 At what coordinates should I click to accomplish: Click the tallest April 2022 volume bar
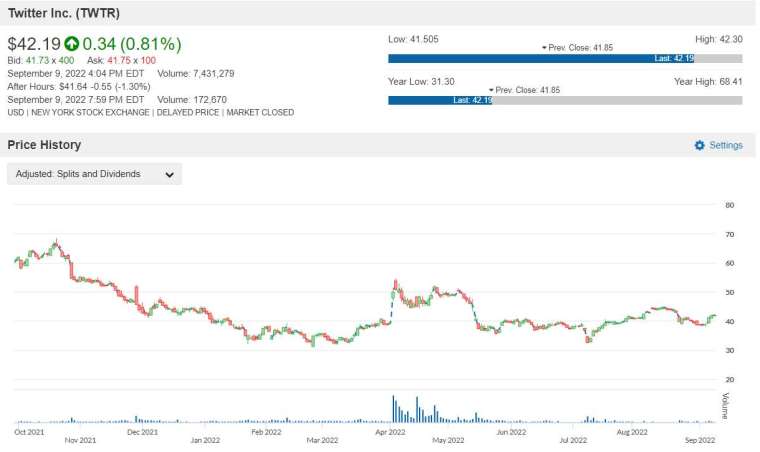[x=393, y=409]
